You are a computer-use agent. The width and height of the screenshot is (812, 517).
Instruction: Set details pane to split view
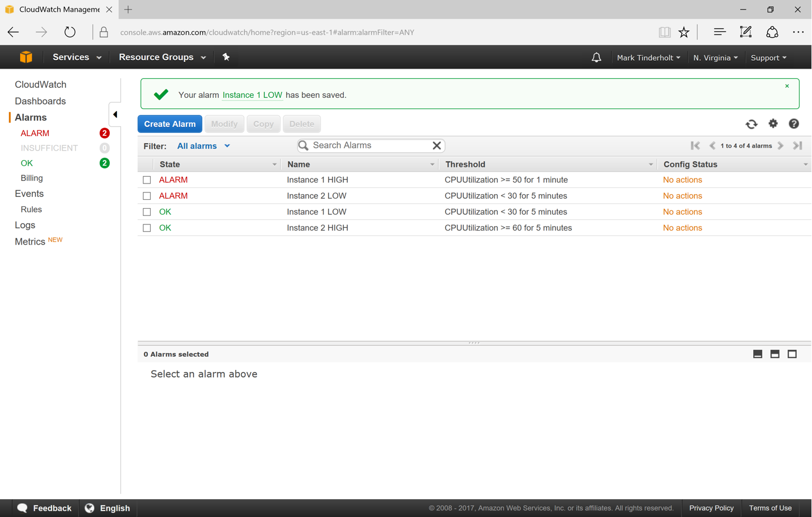click(775, 354)
